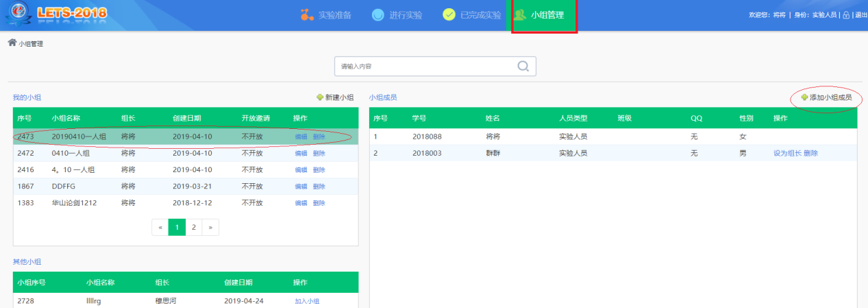Go to page 2 of my groups
868x308 pixels.
194,227
